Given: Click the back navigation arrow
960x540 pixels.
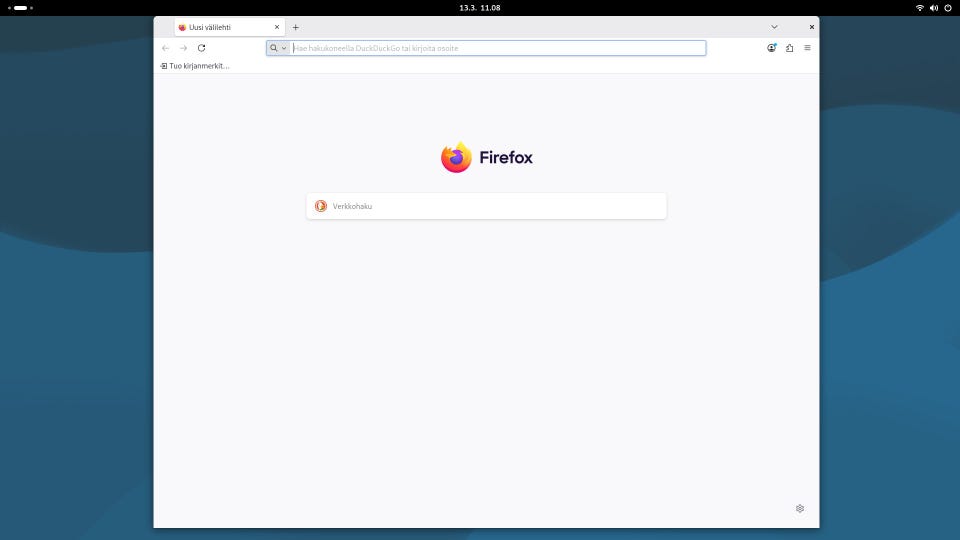Looking at the screenshot, I should pyautogui.click(x=165, y=48).
